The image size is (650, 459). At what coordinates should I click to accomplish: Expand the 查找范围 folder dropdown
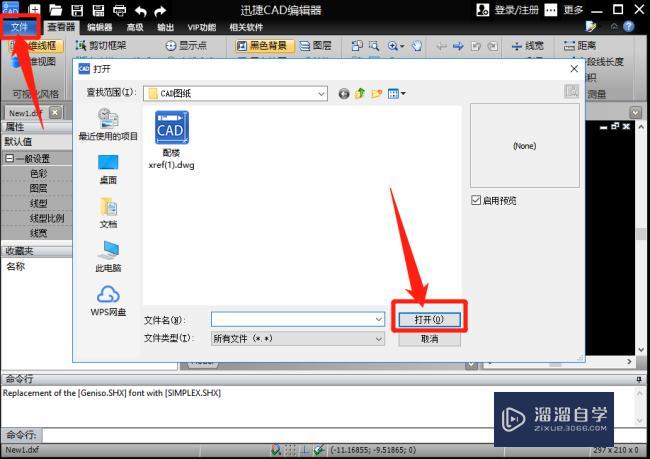point(321,94)
